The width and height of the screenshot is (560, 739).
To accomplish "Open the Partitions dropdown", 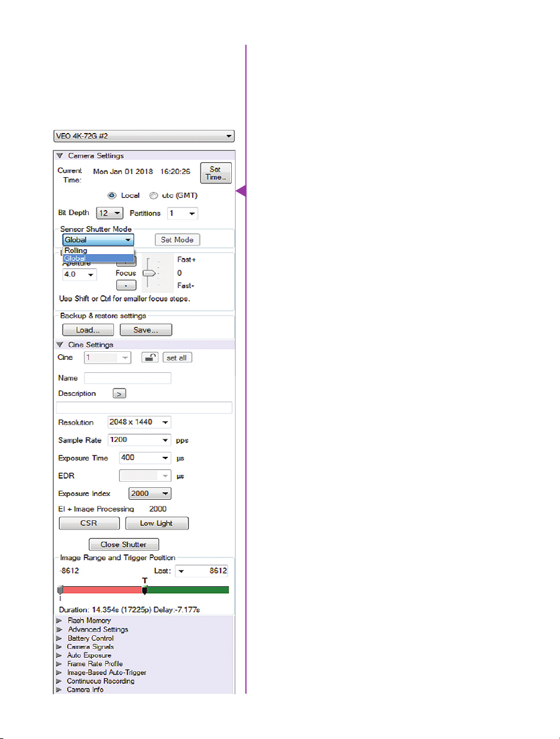I will click(x=183, y=214).
